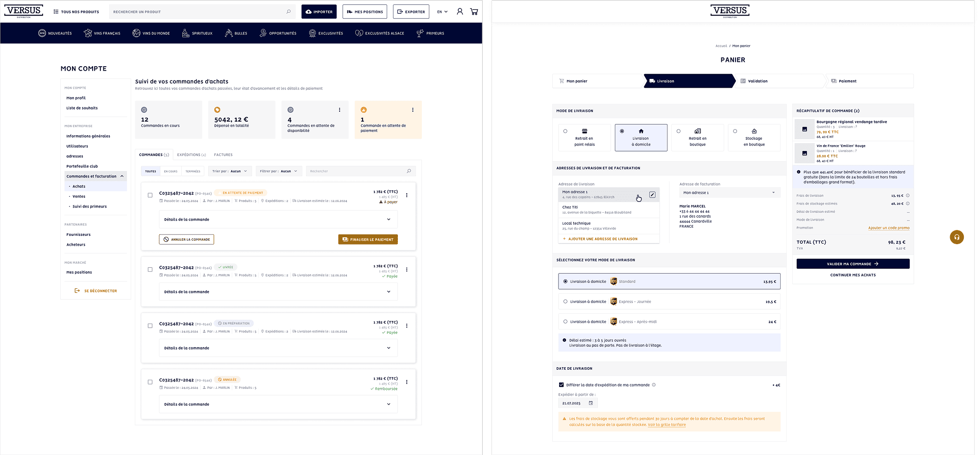Click the Ajouter un code promo link

pyautogui.click(x=888, y=228)
